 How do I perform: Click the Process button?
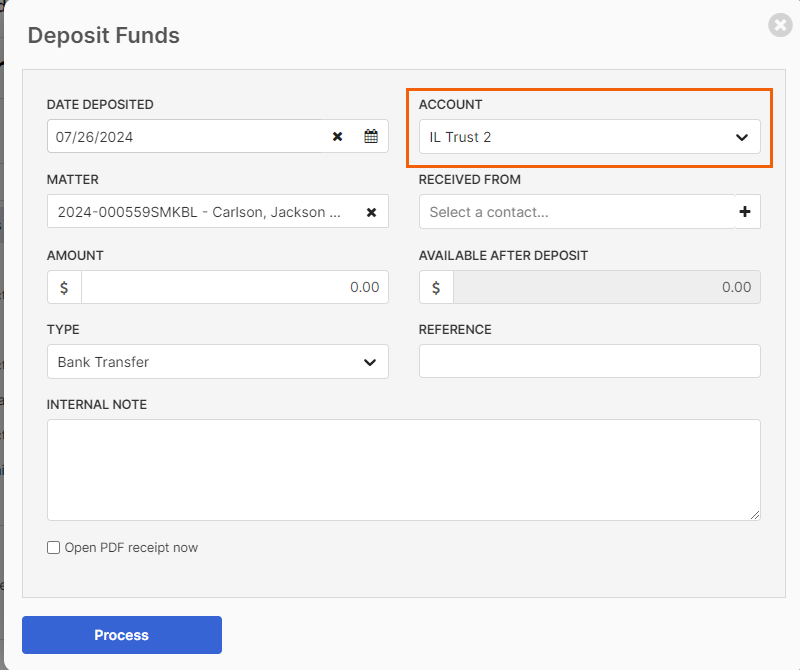coord(122,635)
